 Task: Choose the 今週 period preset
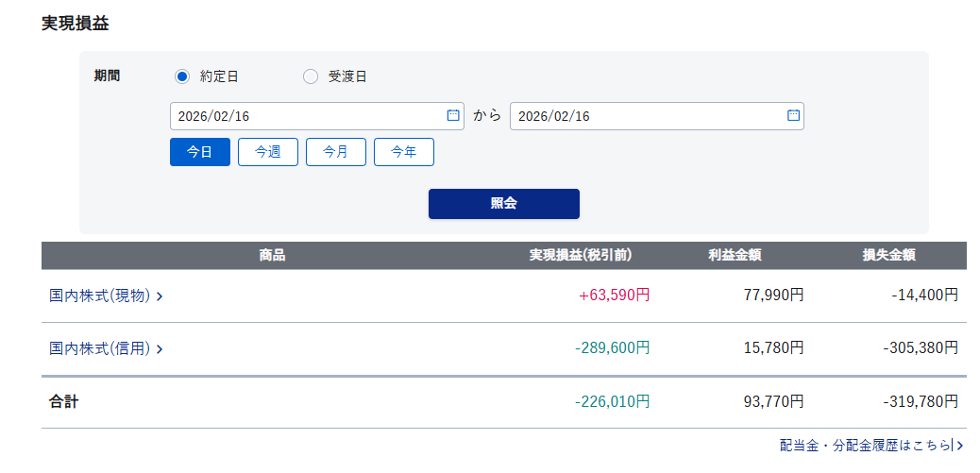click(268, 152)
